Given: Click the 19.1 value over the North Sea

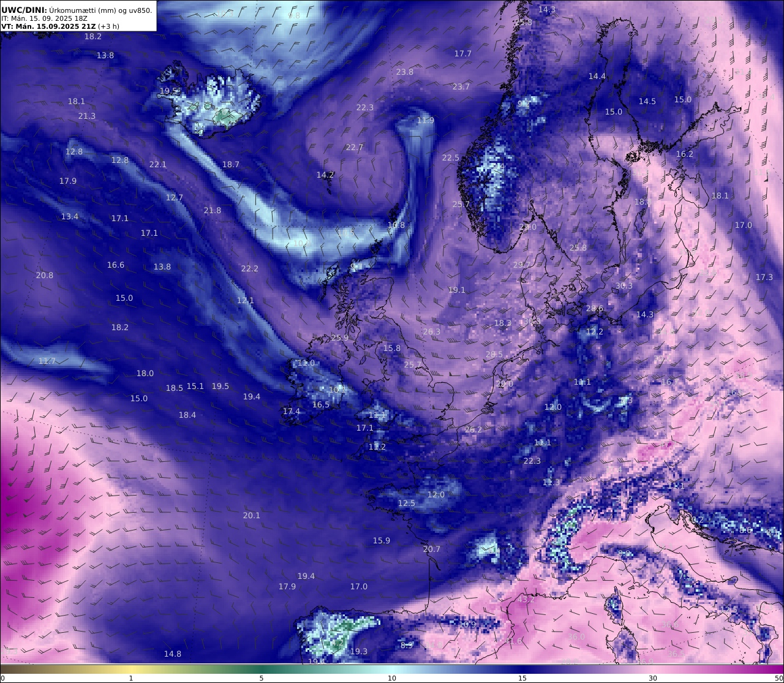Looking at the screenshot, I should (x=457, y=290).
